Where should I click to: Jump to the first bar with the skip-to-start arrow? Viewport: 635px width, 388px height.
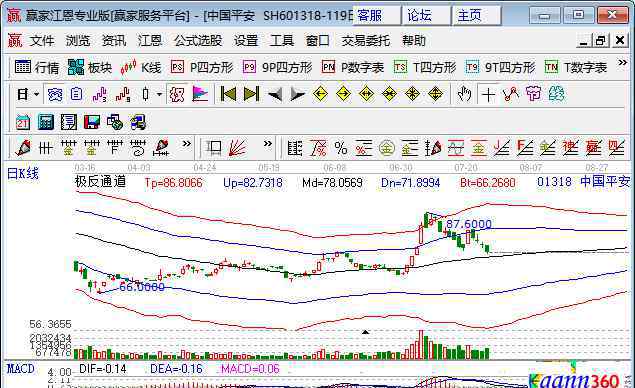(228, 94)
